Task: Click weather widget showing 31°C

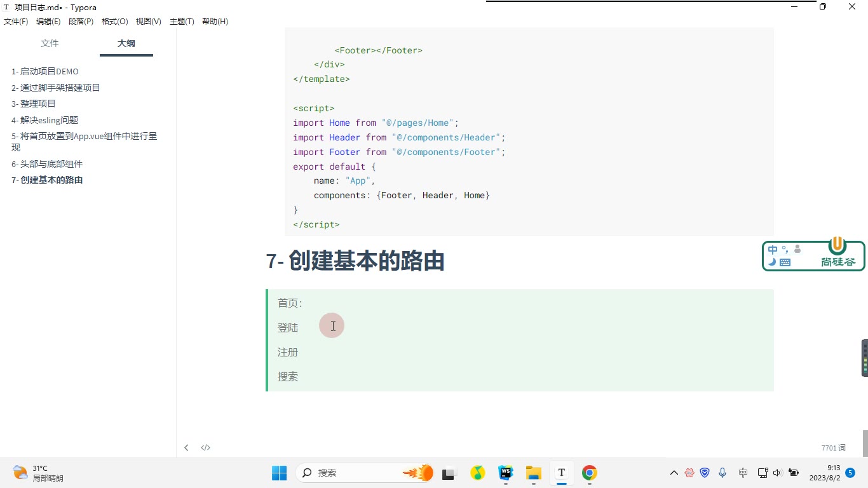Action: tap(38, 473)
